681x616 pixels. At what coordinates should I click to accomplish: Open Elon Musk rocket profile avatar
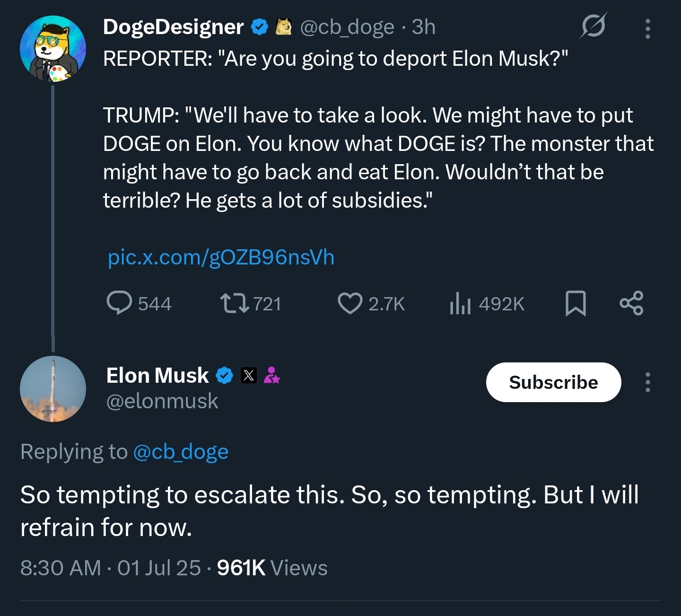[52, 389]
